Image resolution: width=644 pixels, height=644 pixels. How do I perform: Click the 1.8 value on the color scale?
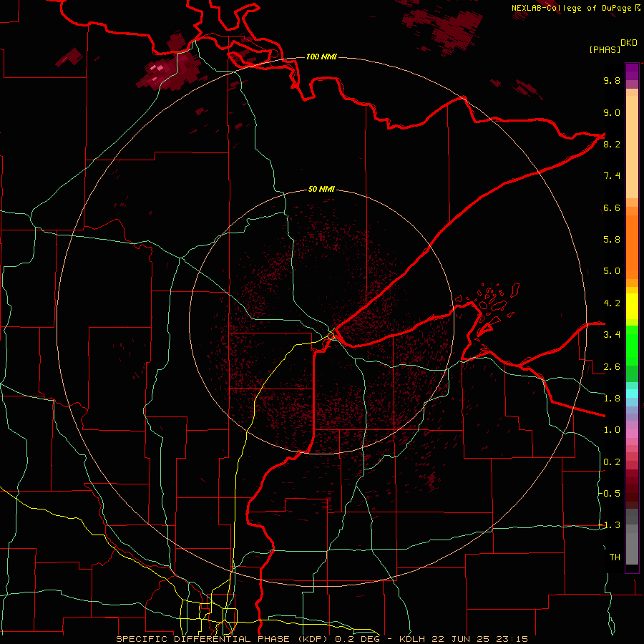coord(612,399)
